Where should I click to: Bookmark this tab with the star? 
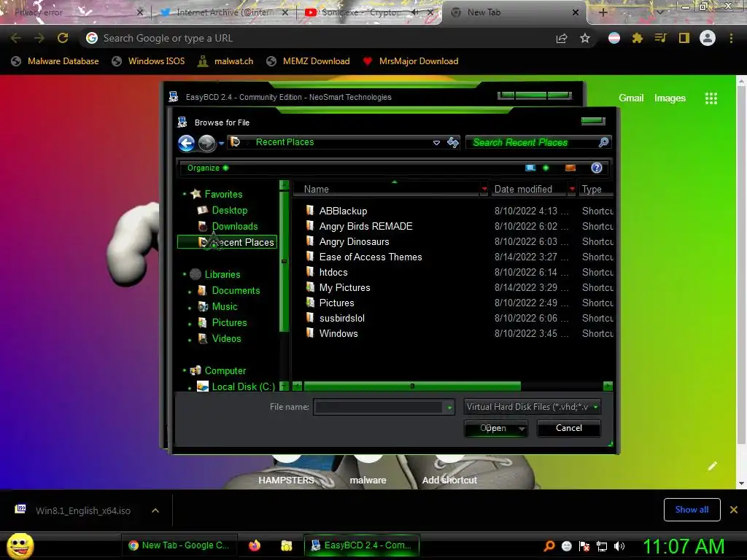point(585,38)
